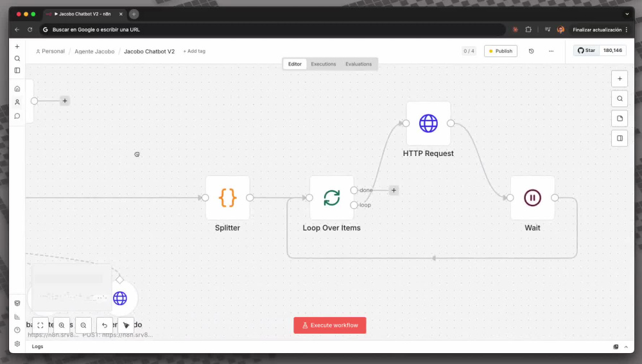Viewport: 642px width, 364px height.
Task: Click the Publish button
Action: coord(500,51)
